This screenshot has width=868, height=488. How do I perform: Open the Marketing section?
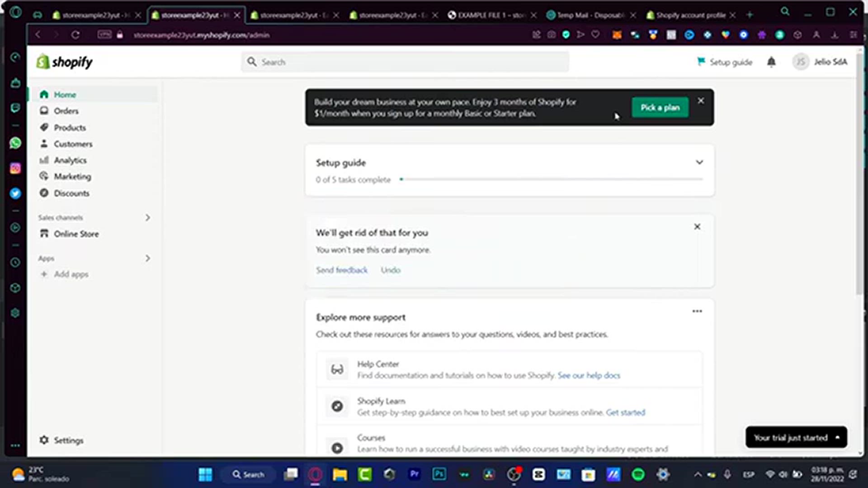(72, 176)
